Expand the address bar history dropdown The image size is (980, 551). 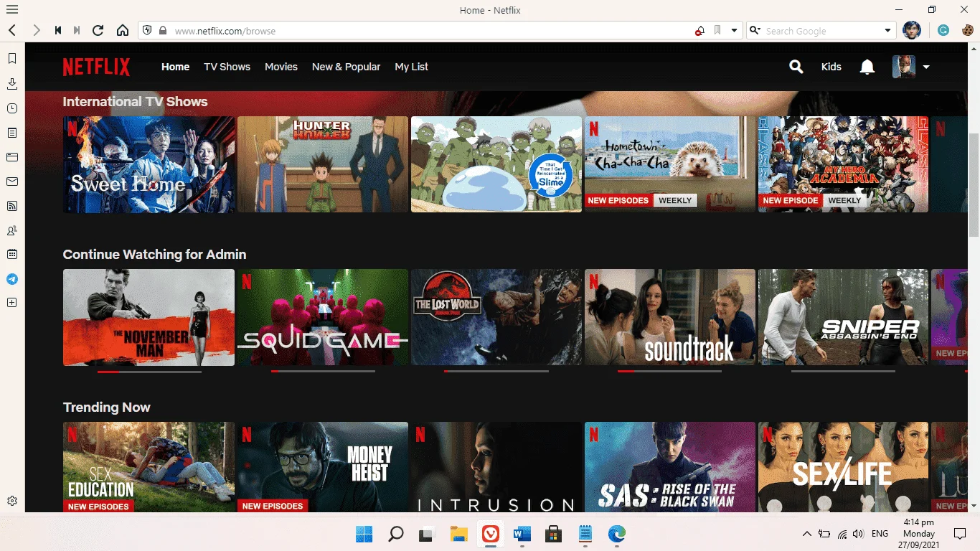[734, 31]
